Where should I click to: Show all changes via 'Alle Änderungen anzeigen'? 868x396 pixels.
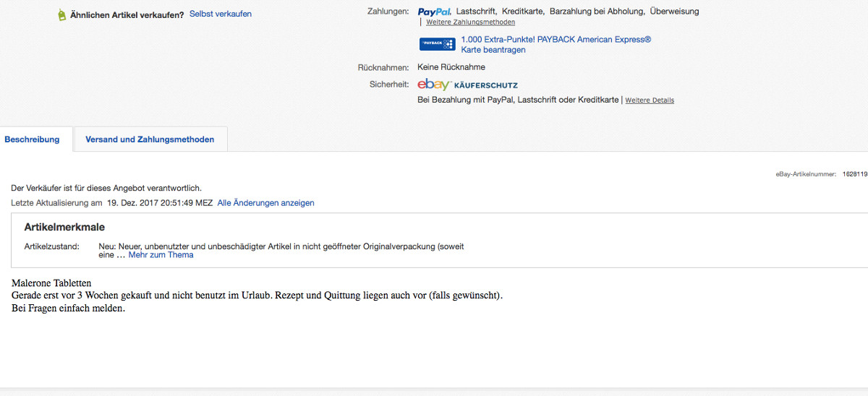(x=265, y=203)
